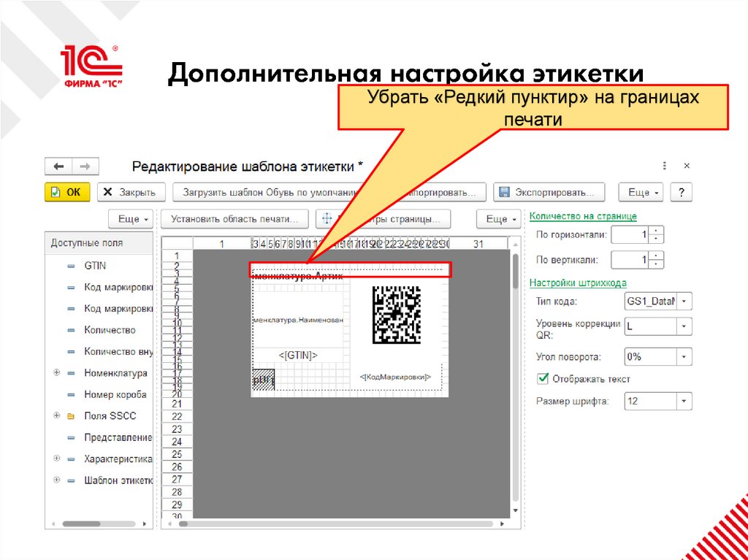Click Установить область печати button

[x=234, y=219]
